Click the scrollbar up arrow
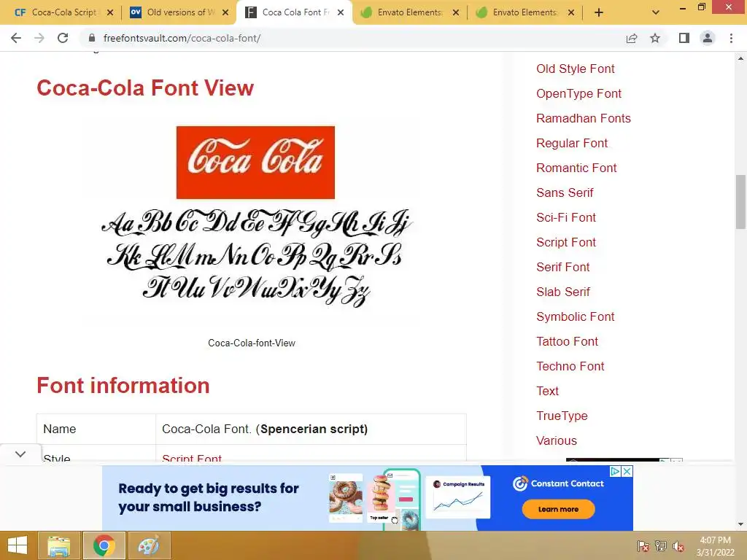 (740, 58)
